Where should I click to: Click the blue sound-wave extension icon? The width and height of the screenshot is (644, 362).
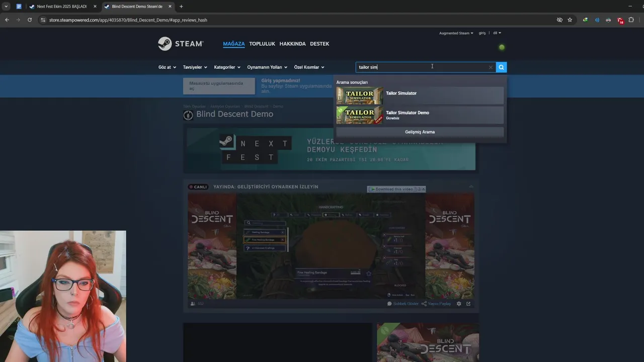[597, 20]
